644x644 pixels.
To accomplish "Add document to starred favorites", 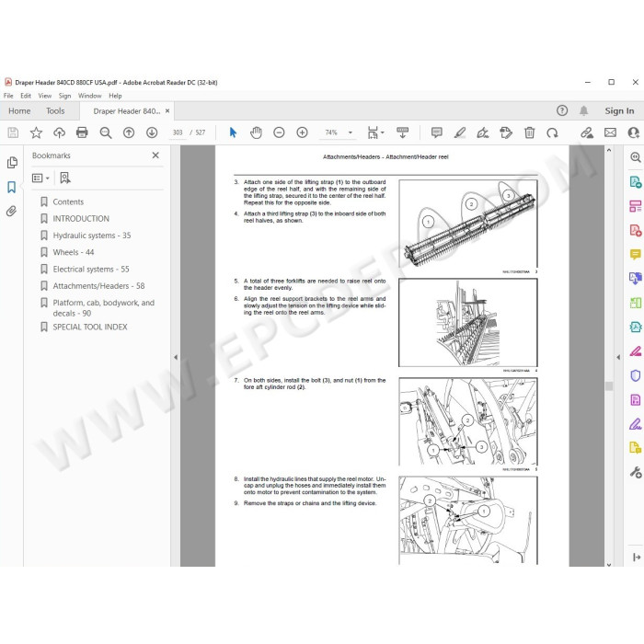I will pyautogui.click(x=36, y=132).
